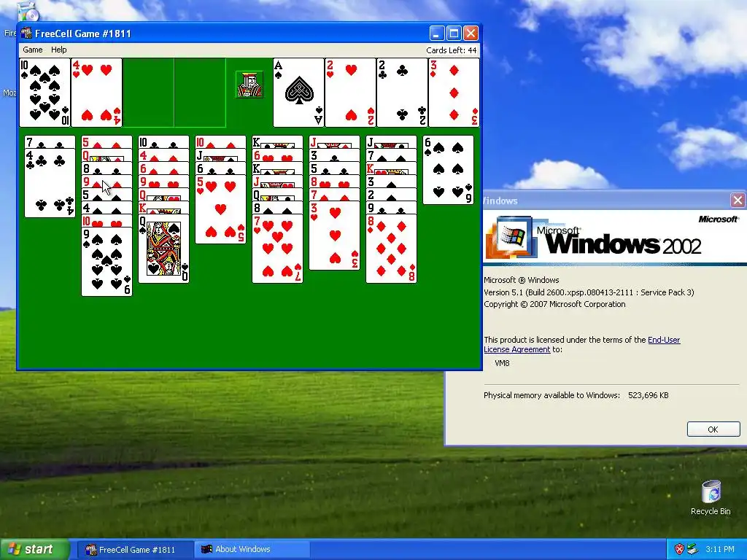Click the Ace of spades home cell
The height and width of the screenshot is (560, 747).
coord(298,93)
